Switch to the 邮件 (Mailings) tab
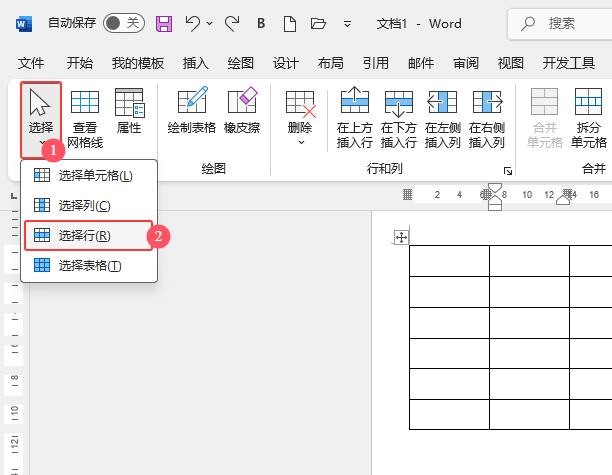 coord(421,62)
